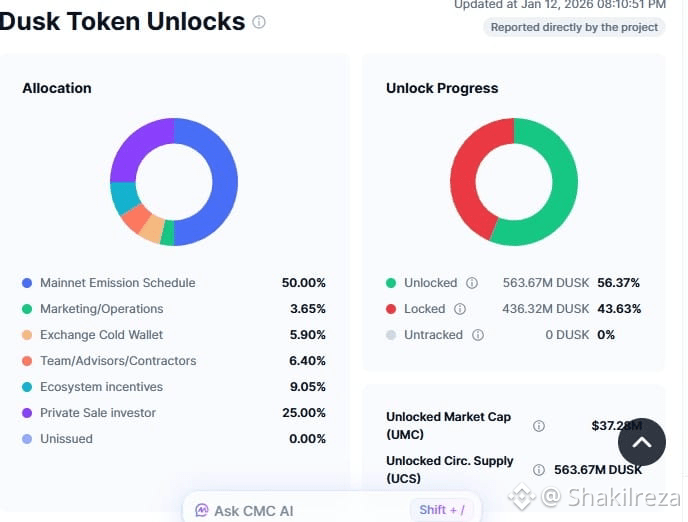Click the Shift + / shortcut badge
Screen dimensions: 688x522
pyautogui.click(x=442, y=510)
